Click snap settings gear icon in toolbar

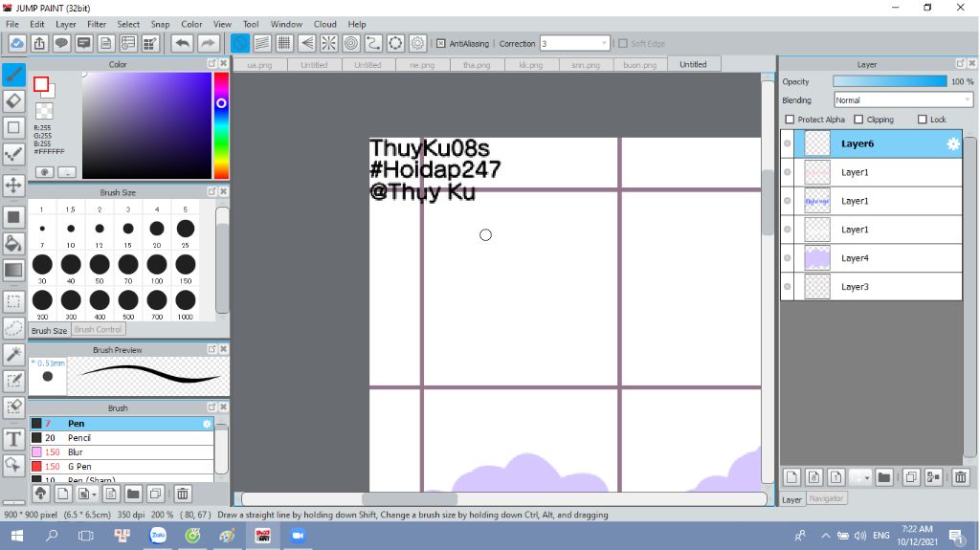tap(417, 43)
